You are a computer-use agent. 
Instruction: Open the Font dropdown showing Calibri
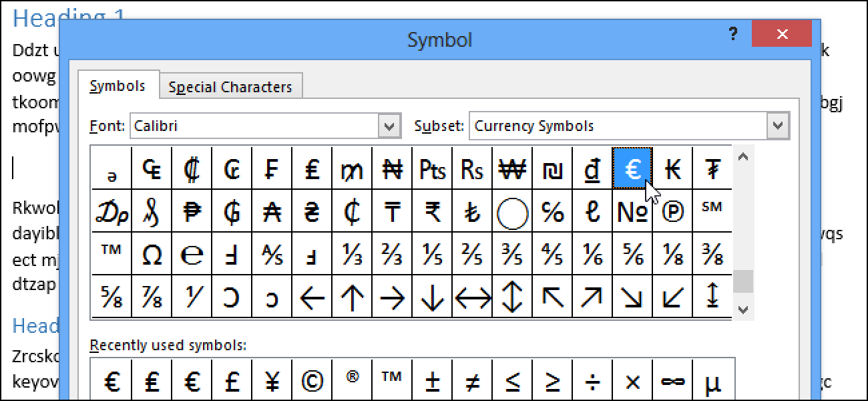coord(265,126)
